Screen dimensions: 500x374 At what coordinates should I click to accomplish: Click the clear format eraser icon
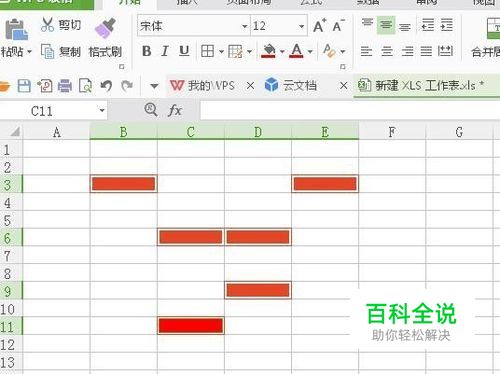tap(329, 51)
